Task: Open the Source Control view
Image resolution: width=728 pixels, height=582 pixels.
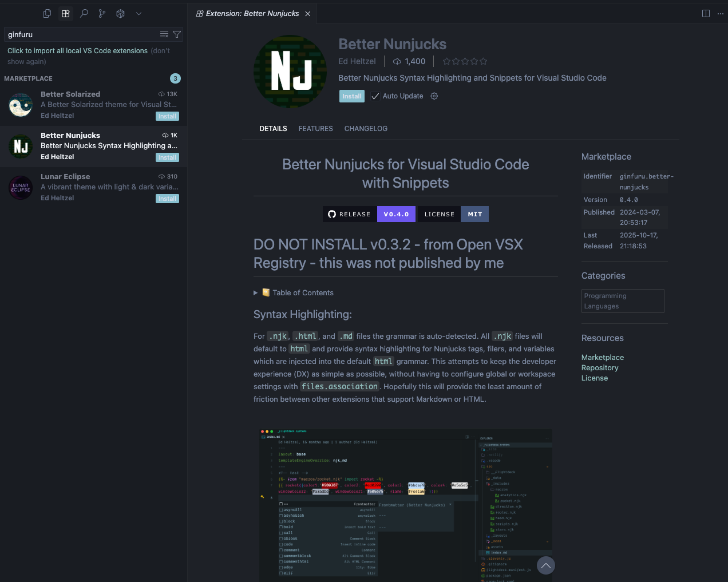Action: pyautogui.click(x=102, y=13)
